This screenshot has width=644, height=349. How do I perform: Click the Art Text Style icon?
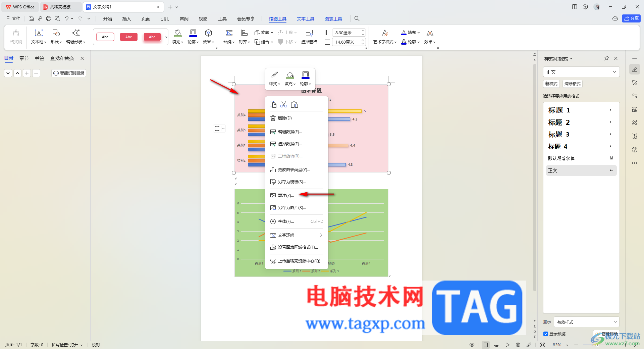385,33
